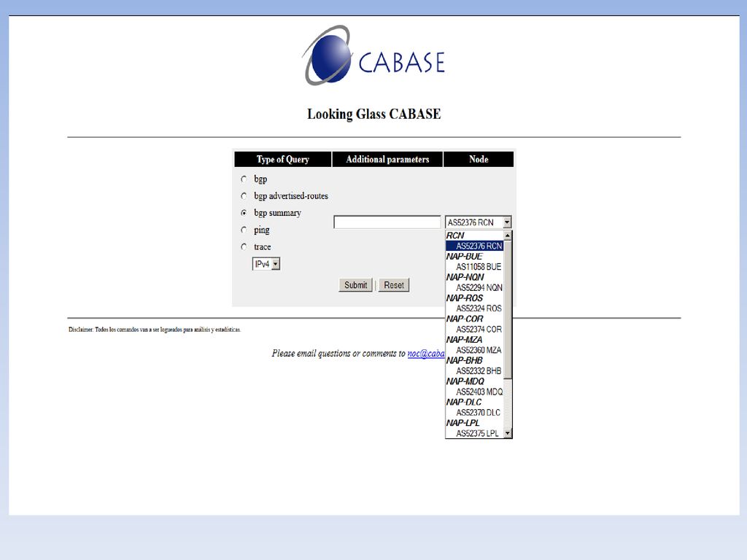Image resolution: width=747 pixels, height=560 pixels.
Task: Click the Type of Query column header
Action: tap(283, 160)
